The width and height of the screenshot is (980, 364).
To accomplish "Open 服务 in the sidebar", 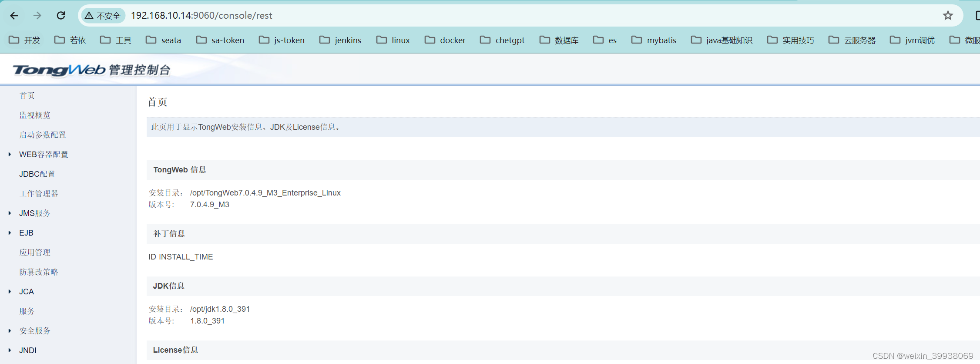I will pos(27,311).
